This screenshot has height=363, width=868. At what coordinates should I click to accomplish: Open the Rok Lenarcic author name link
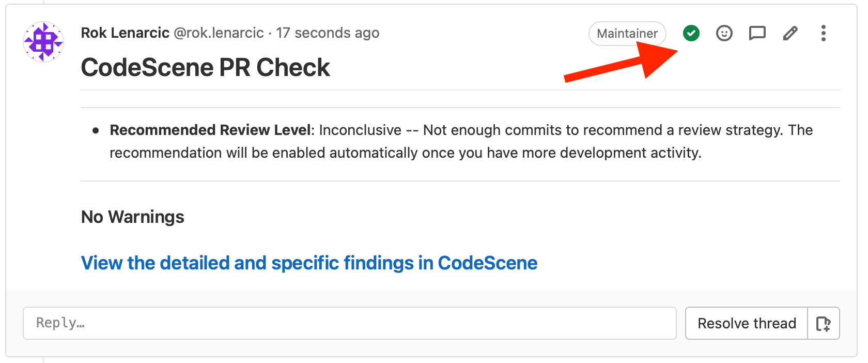(x=125, y=33)
